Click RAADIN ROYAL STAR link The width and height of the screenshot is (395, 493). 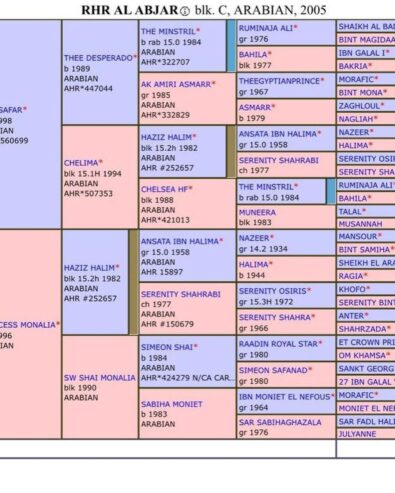pos(278,344)
